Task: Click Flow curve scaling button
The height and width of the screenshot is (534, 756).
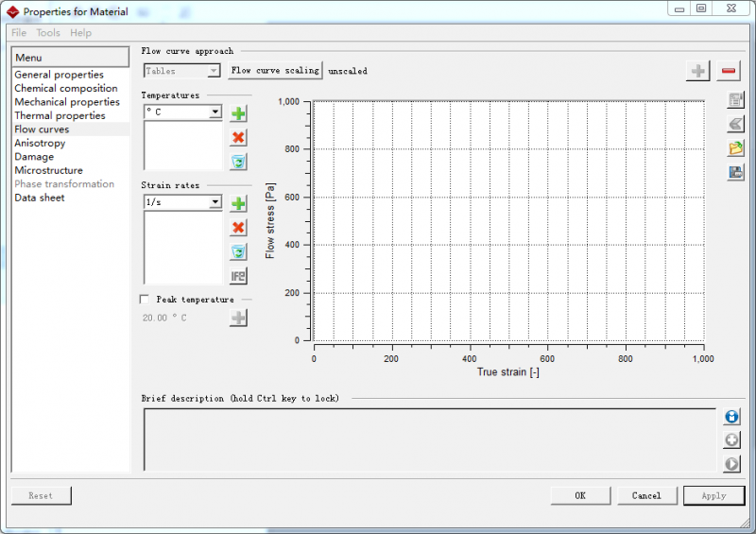Action: point(275,71)
